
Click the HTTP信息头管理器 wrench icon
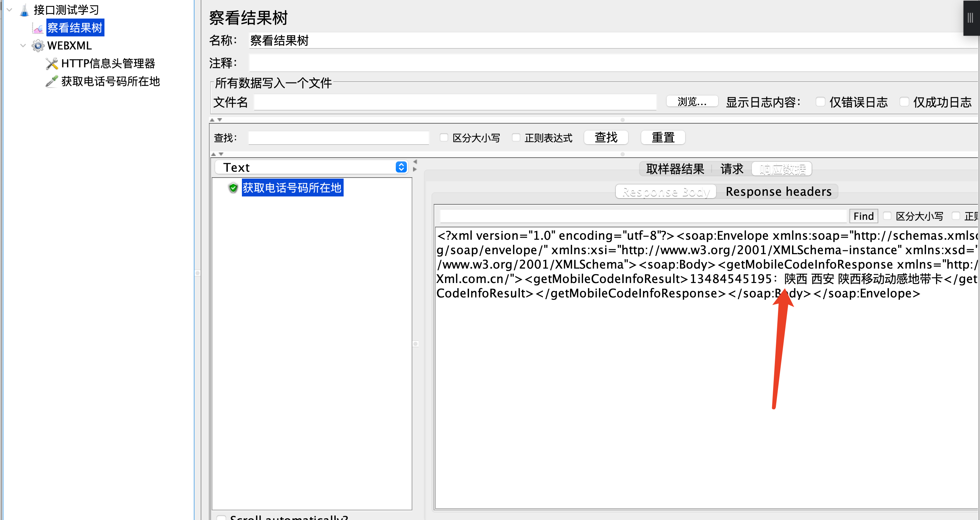tap(52, 64)
